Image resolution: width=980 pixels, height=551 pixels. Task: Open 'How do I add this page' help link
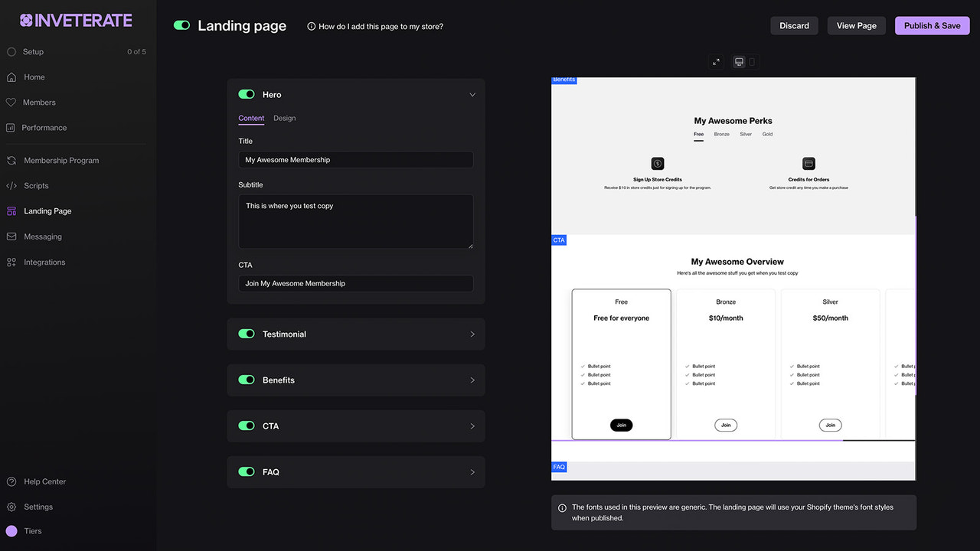coord(374,25)
